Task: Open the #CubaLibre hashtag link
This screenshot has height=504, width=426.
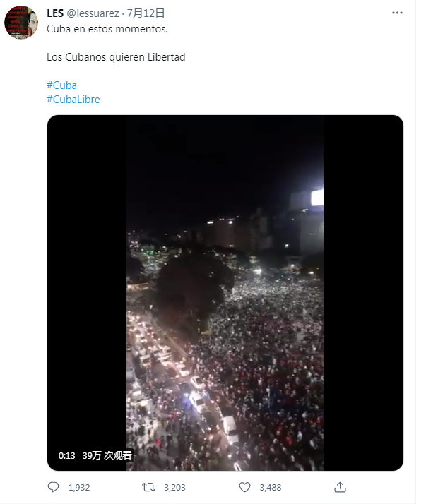Action: pos(73,100)
